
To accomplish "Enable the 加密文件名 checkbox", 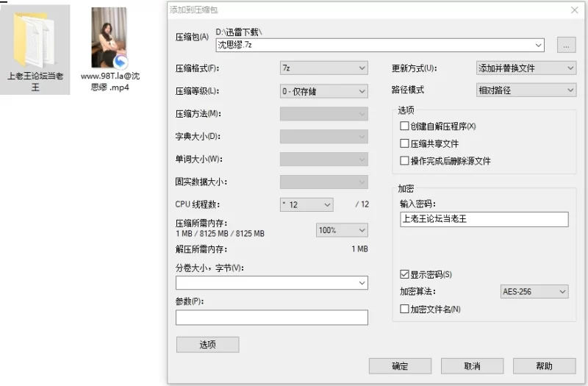I will click(x=404, y=310).
